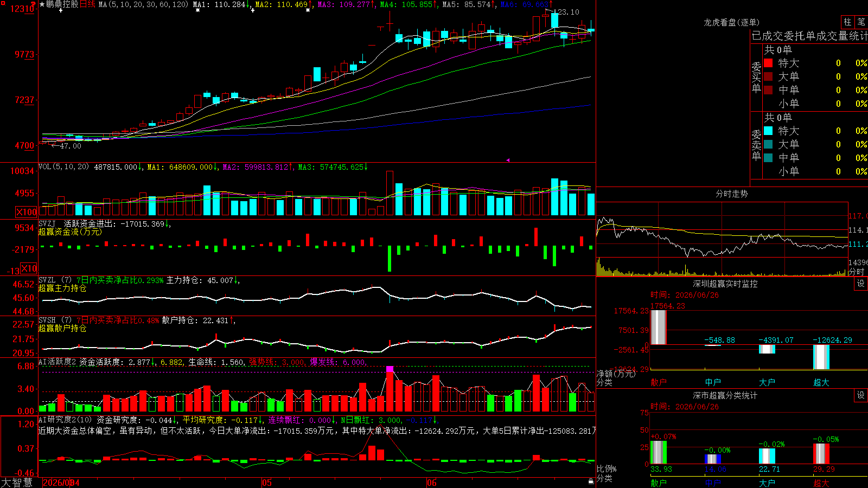Click the magenta MA3: 109.277 value
Viewport: 868px width, 488px height.
(346, 4)
